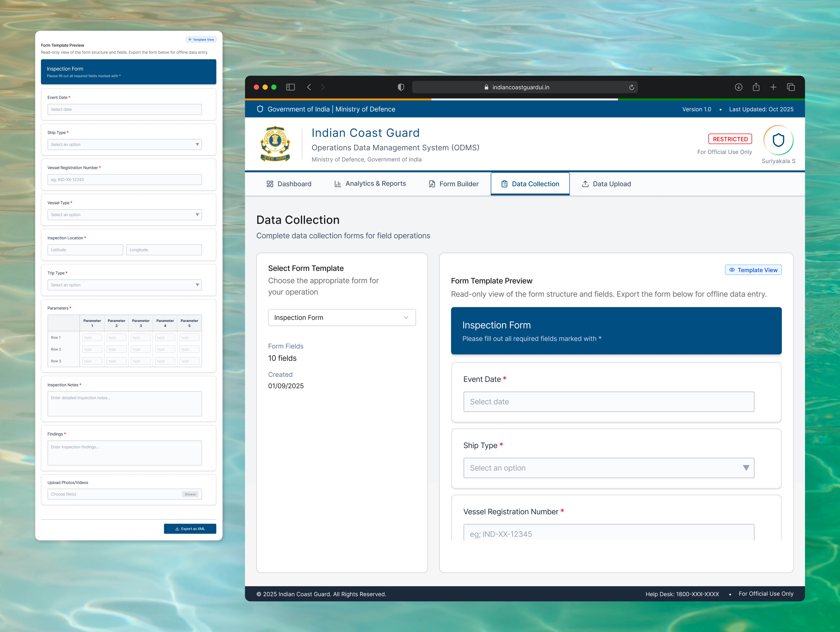This screenshot has height=632, width=840.
Task: Click Row 3 Parameter 5 cell
Action: click(x=190, y=361)
